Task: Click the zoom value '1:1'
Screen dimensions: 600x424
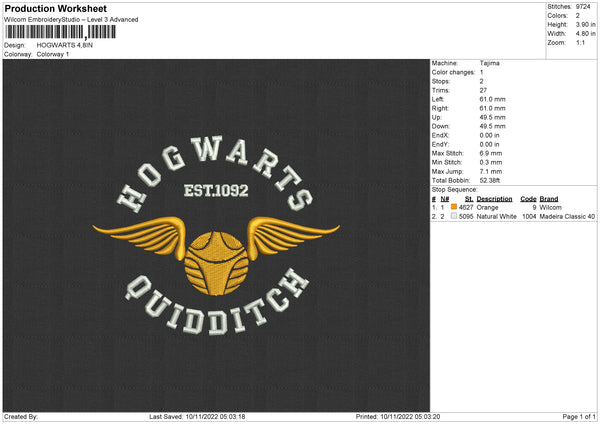Action: point(580,43)
